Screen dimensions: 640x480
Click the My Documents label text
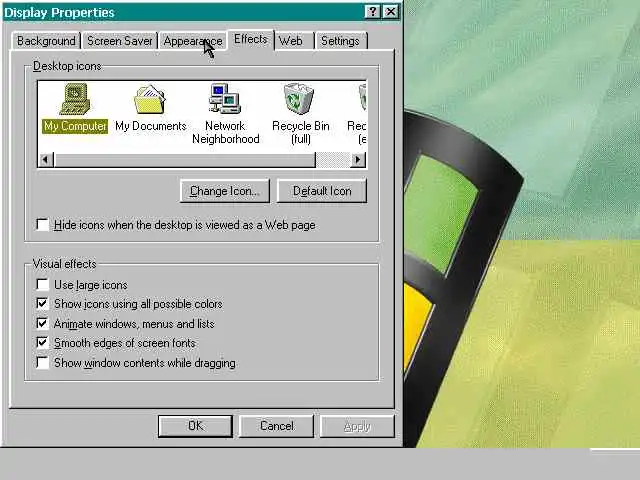coord(151,126)
